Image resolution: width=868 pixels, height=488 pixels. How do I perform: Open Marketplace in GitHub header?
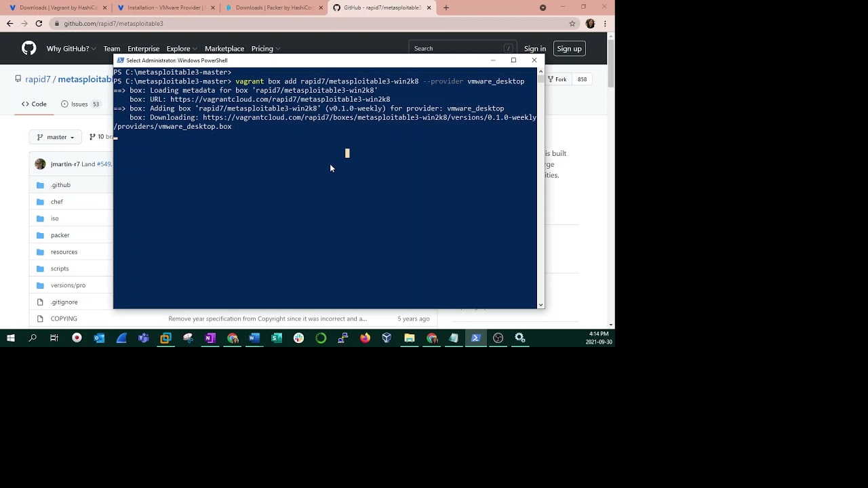224,49
